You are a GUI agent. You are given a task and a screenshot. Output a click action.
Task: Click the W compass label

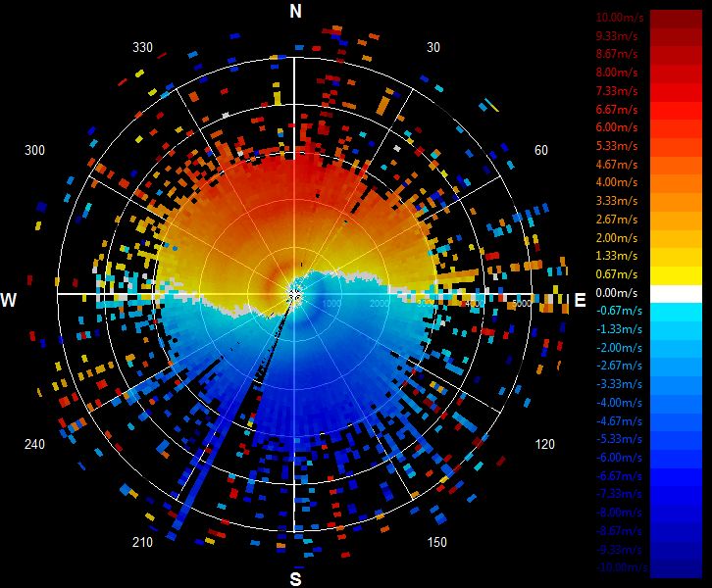[x=9, y=300]
